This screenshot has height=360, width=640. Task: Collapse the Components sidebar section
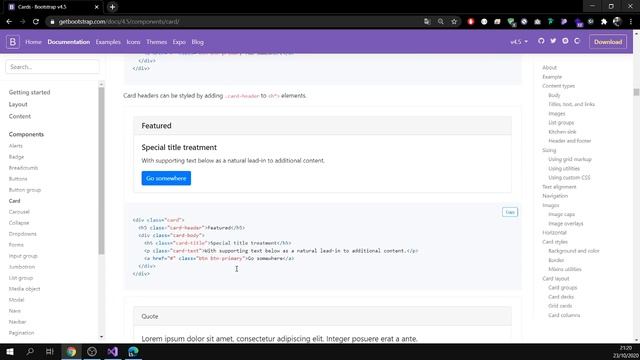(26, 134)
